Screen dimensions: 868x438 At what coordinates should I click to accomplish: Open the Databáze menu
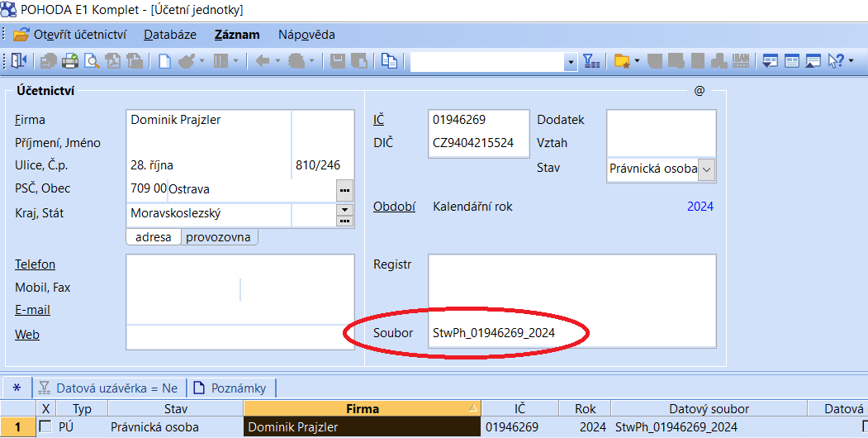pos(170,35)
